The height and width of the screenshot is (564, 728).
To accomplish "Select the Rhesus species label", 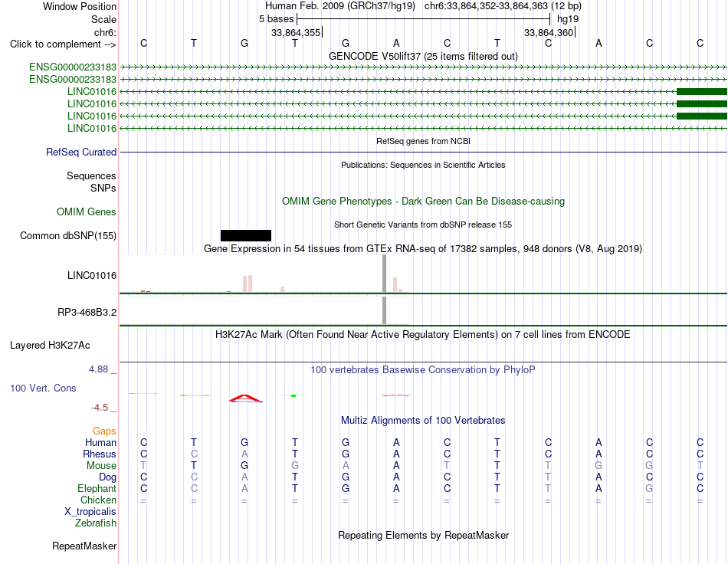I will click(x=100, y=454).
